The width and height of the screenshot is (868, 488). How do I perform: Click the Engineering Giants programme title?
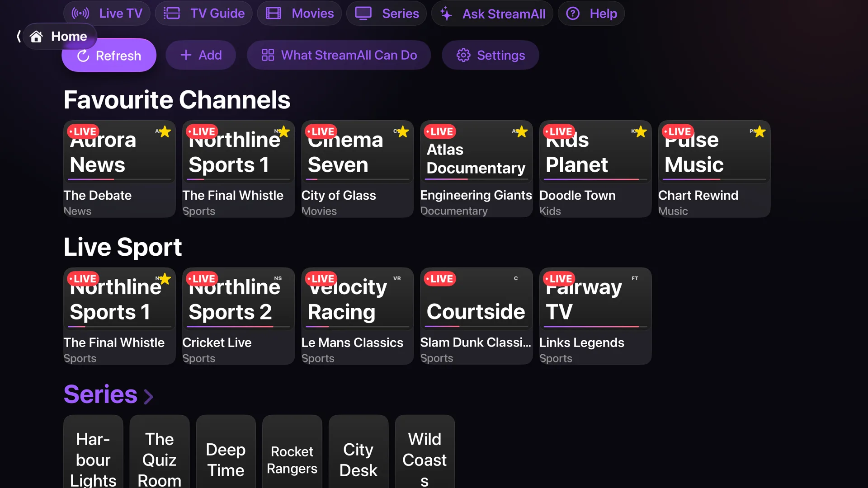pyautogui.click(x=476, y=195)
